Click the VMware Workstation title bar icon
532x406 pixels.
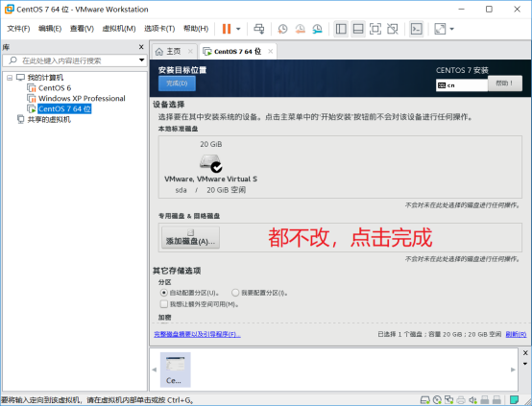tap(10, 10)
